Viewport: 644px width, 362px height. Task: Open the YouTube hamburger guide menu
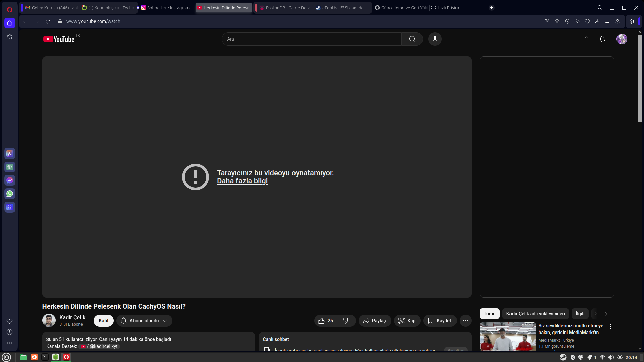31,39
